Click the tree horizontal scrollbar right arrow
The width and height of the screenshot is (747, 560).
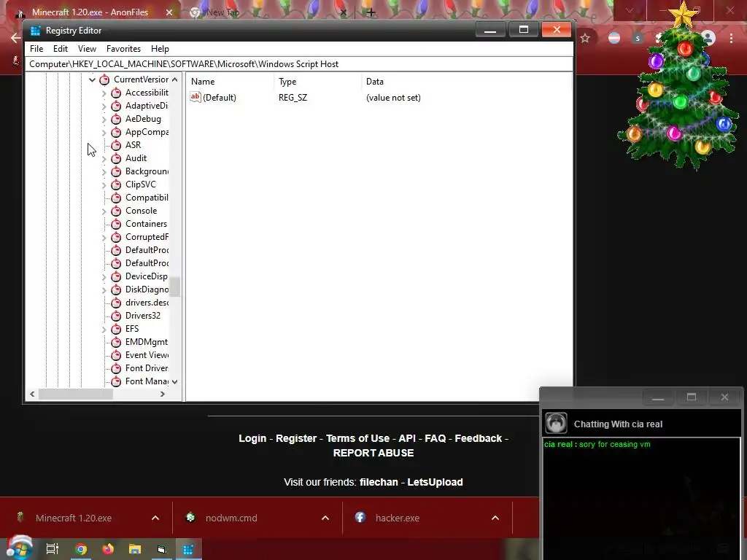tap(163, 394)
